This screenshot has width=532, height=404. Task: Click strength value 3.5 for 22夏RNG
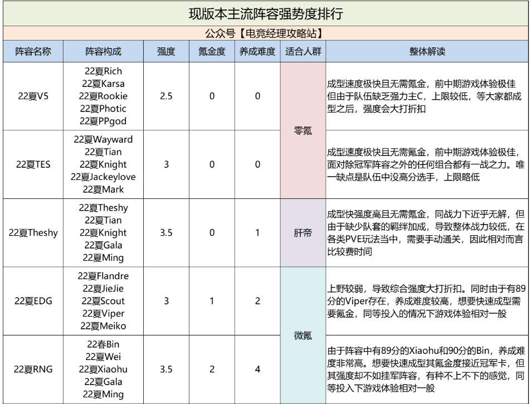point(166,369)
